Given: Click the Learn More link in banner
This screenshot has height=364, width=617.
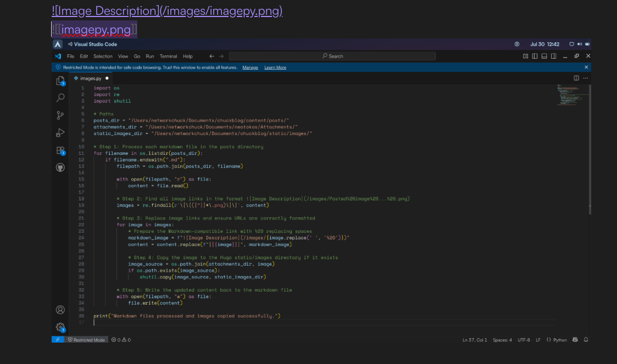Looking at the screenshot, I should (275, 68).
